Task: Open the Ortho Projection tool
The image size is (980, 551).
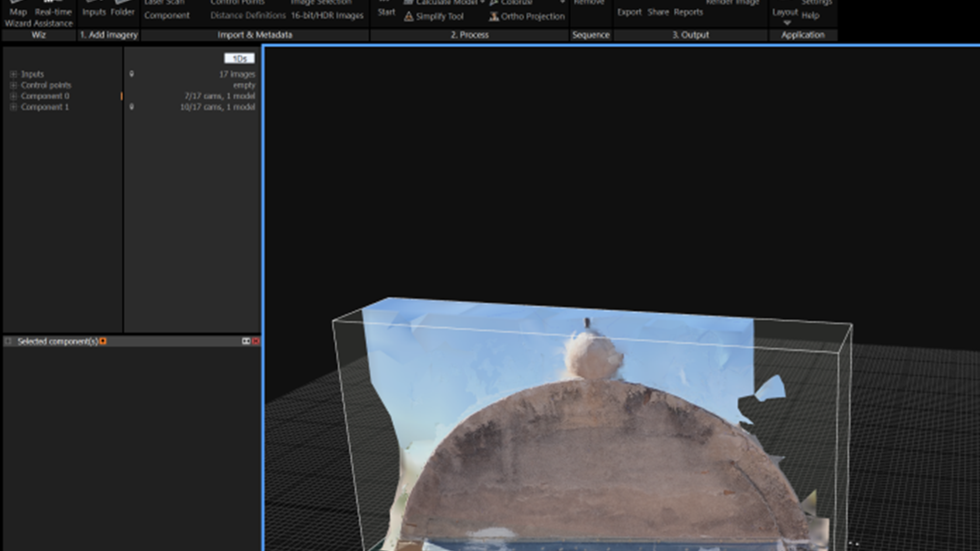Action: (526, 16)
